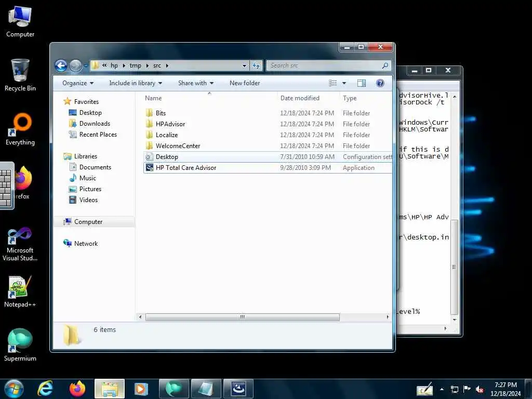Screen dimensions: 532x399
Task: Open the Videos library
Action: click(88, 200)
